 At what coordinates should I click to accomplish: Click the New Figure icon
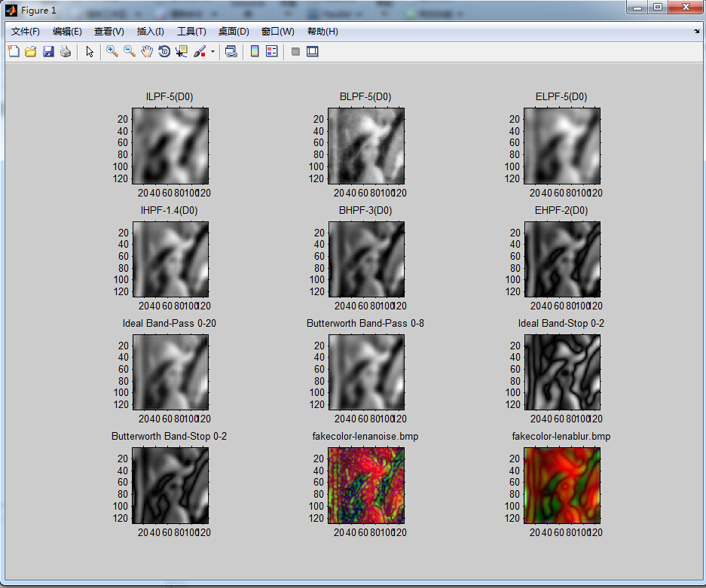click(x=14, y=51)
